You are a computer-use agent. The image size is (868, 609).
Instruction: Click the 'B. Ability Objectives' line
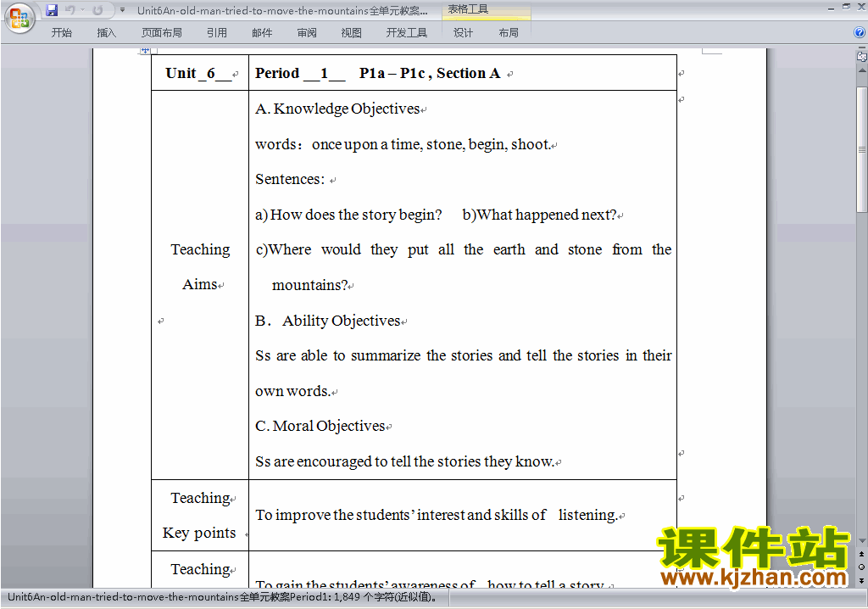tap(328, 321)
